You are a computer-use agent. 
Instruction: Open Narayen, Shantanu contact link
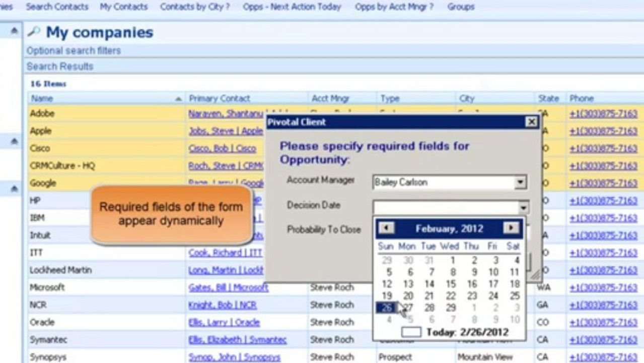click(226, 114)
